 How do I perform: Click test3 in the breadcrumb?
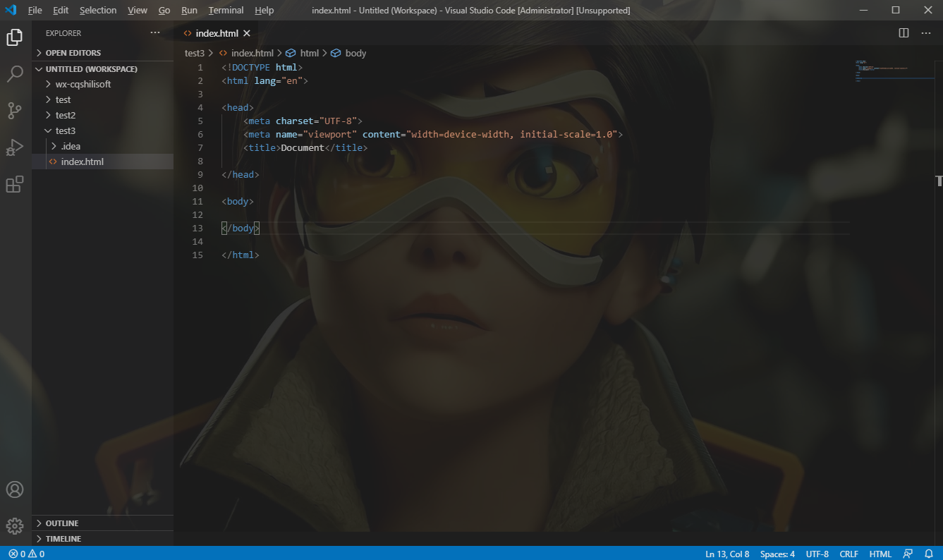[x=195, y=53]
